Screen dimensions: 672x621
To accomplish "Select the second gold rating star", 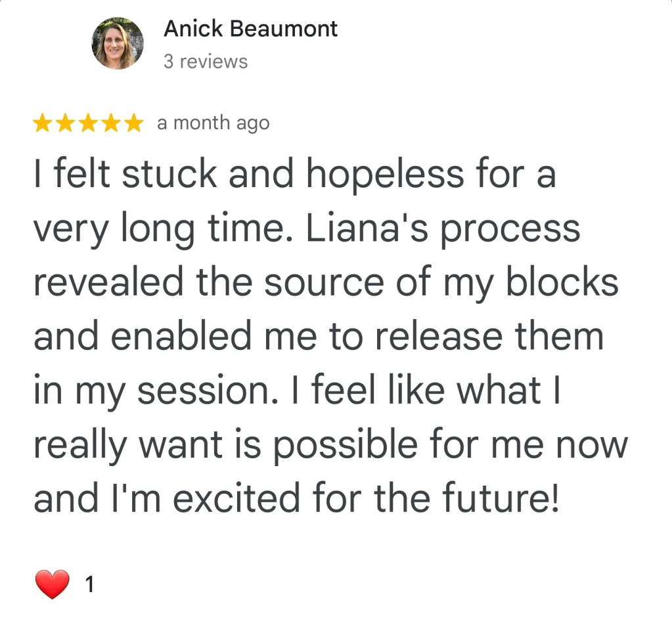I will [66, 123].
